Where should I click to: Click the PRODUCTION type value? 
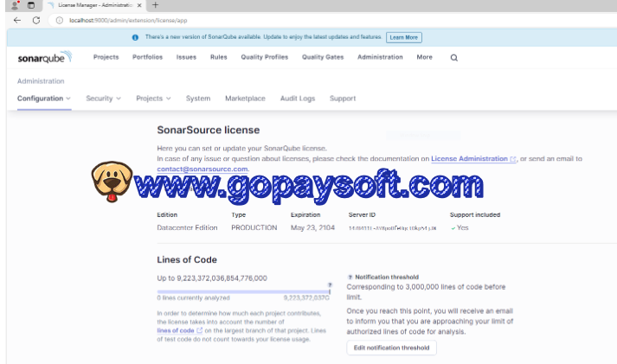point(254,227)
